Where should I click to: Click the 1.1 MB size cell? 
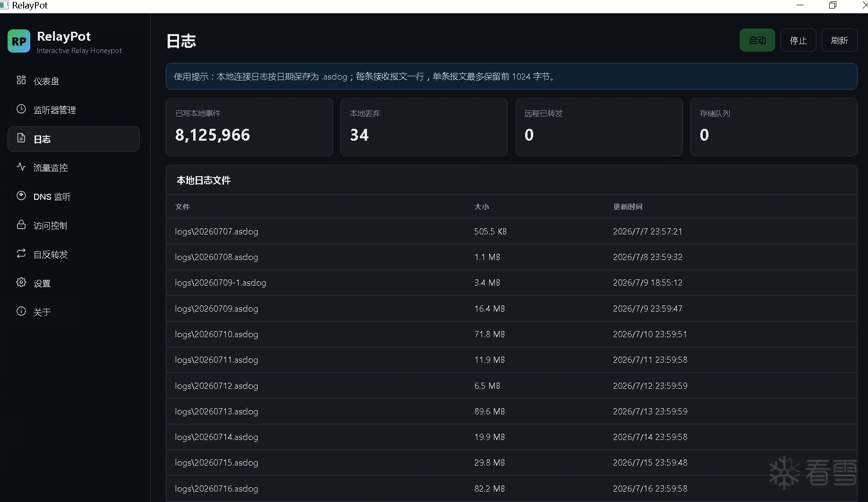(487, 257)
